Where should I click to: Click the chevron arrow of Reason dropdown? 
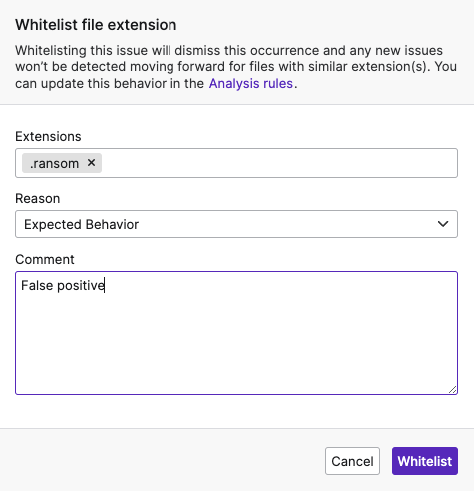coord(443,224)
